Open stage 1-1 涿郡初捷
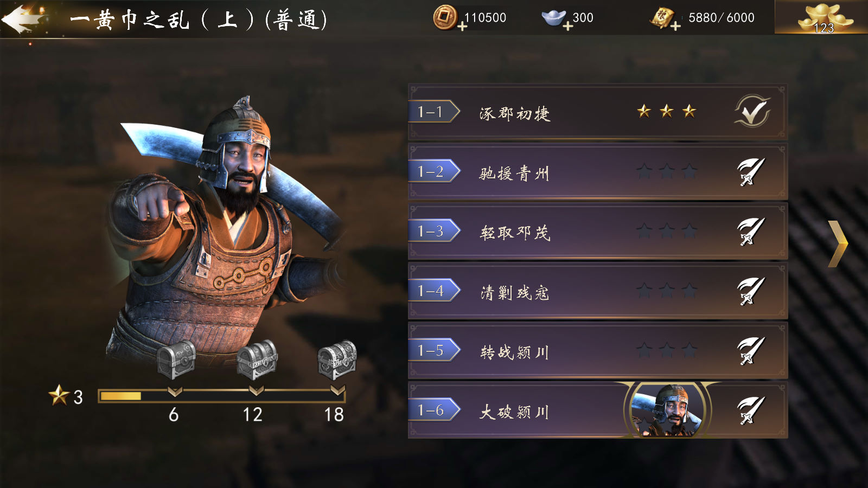Image resolution: width=868 pixels, height=488 pixels. coord(598,112)
